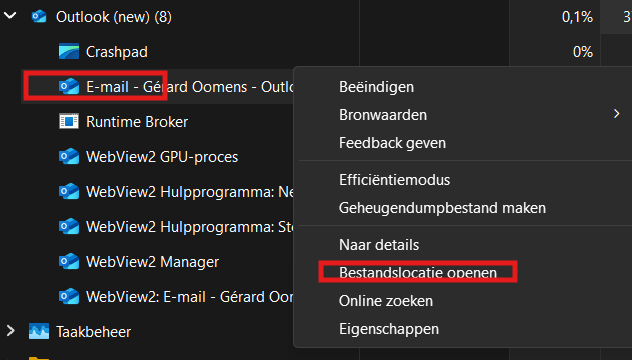
Task: Click the WebView2 Manager Outlook icon
Action: [x=69, y=261]
